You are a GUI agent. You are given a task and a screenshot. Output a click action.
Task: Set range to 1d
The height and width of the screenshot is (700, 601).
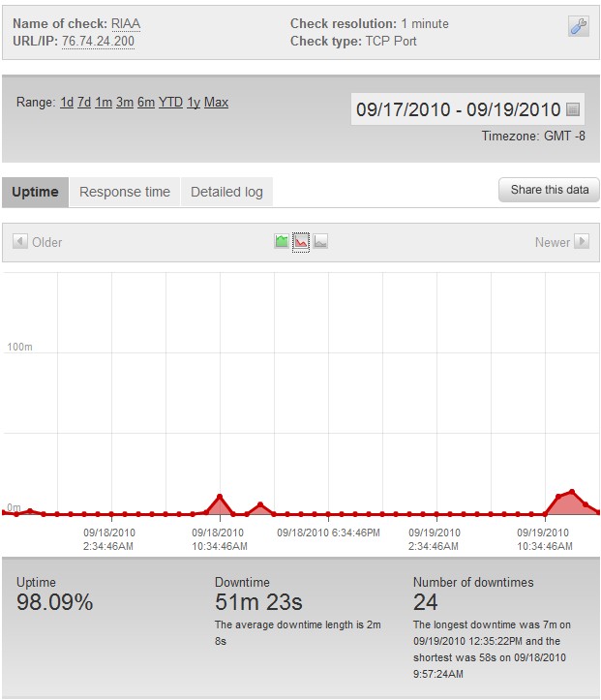tap(67, 103)
